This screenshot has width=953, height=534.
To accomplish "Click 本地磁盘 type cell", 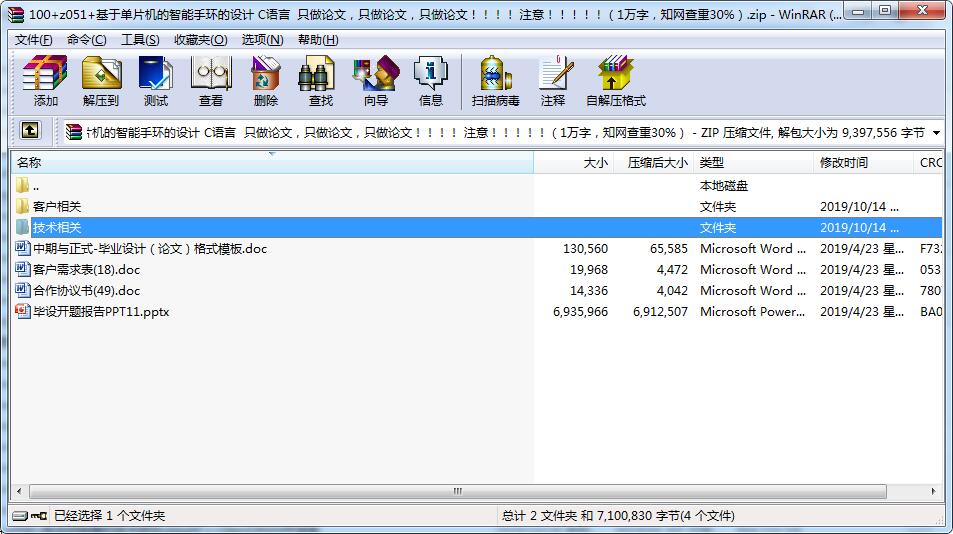I will pyautogui.click(x=723, y=185).
